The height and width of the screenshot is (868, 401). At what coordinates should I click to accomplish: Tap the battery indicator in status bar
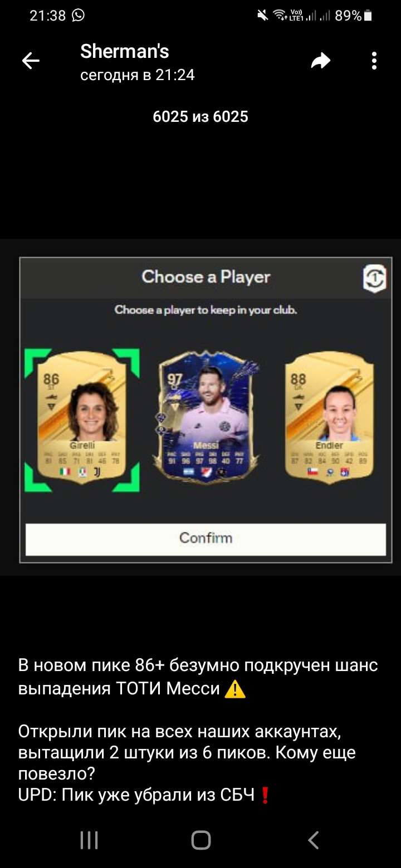tap(368, 16)
